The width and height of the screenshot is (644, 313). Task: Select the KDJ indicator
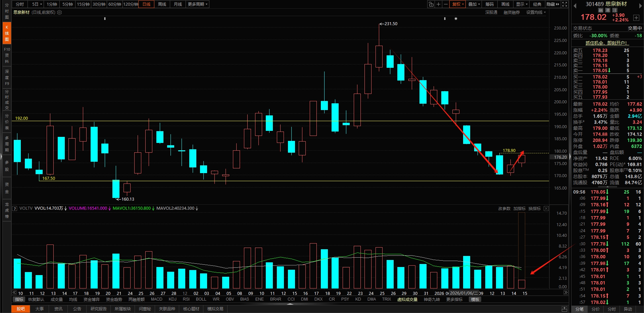pyautogui.click(x=172, y=299)
